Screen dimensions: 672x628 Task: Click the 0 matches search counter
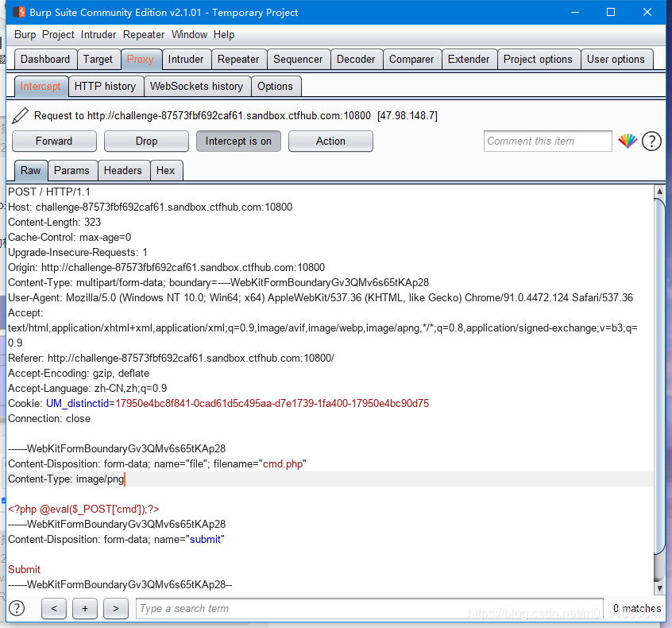[637, 608]
